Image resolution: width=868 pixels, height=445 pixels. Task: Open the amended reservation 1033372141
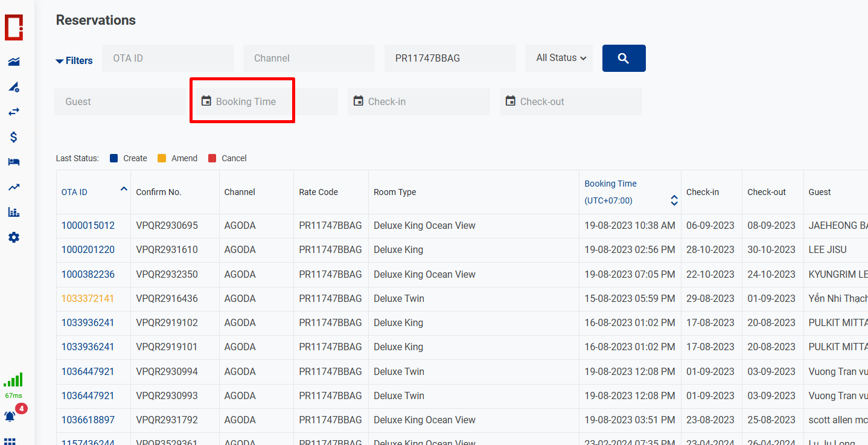(88, 298)
